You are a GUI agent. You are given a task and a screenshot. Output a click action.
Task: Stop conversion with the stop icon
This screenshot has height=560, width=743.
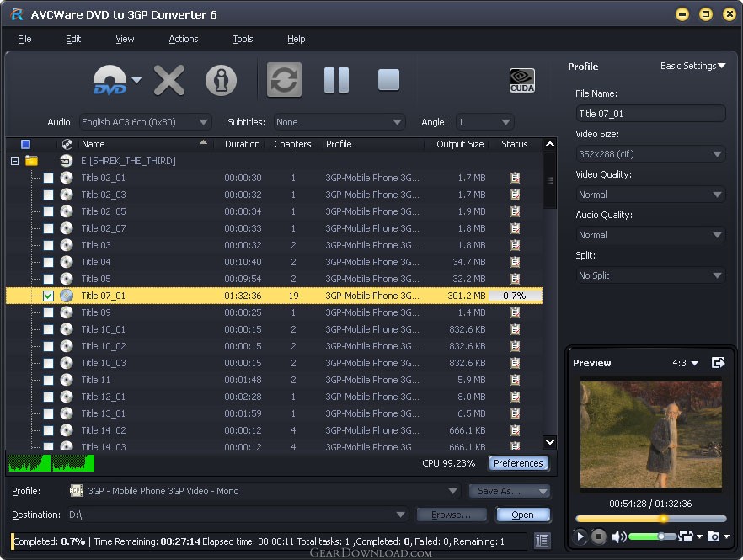pyautogui.click(x=388, y=80)
